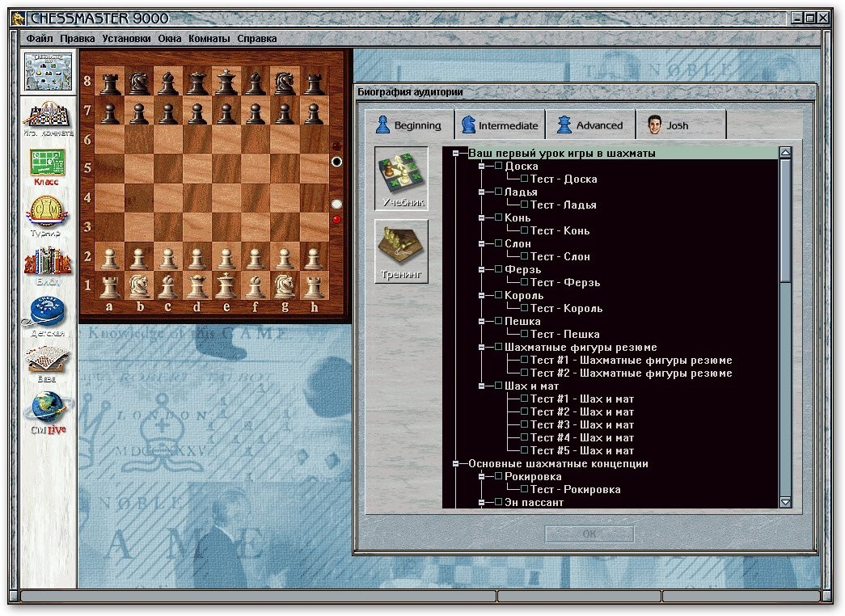Image resolution: width=845 pixels, height=616 pixels.
Task: Open the Справка menu
Action: point(256,38)
